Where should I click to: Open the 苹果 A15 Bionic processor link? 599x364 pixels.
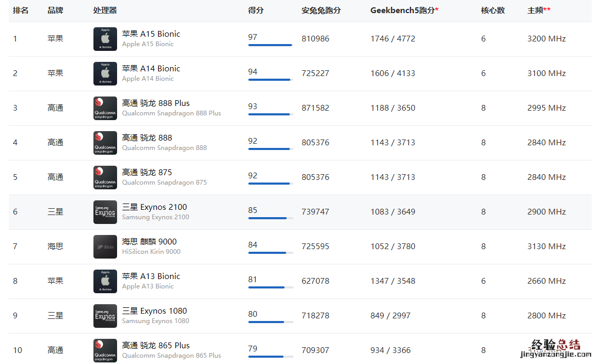pos(151,34)
